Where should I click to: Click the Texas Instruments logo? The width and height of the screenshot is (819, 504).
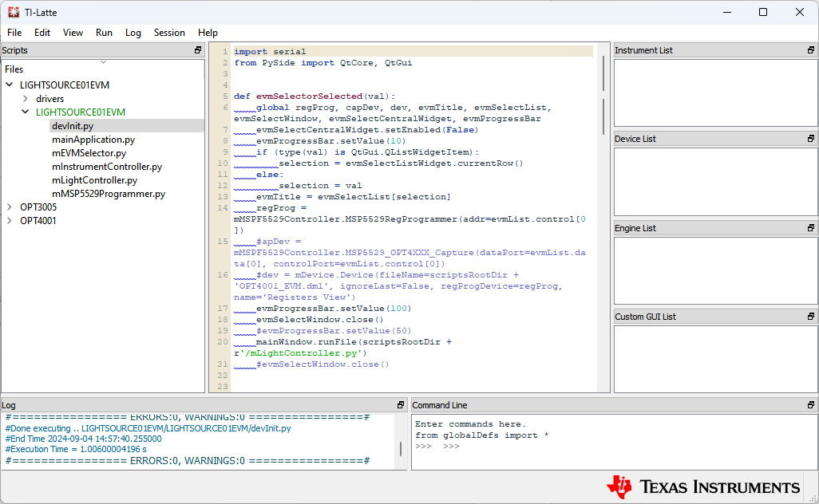pos(703,486)
